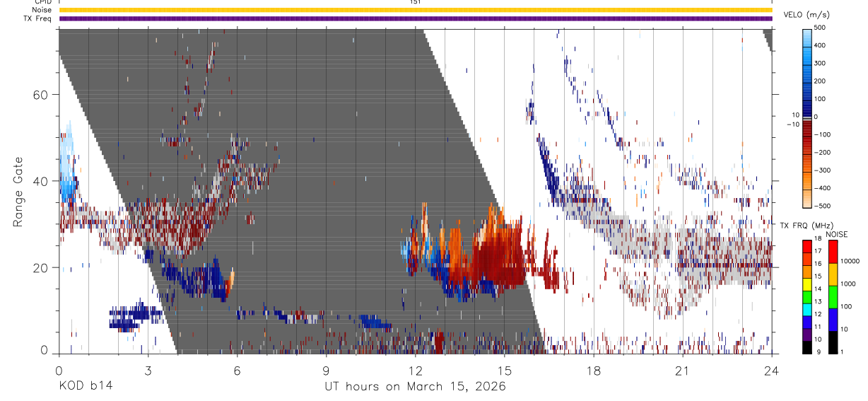This screenshot has width=868, height=401.
Task: Click the '18' tick label on UT hours axis
Action: point(594,371)
